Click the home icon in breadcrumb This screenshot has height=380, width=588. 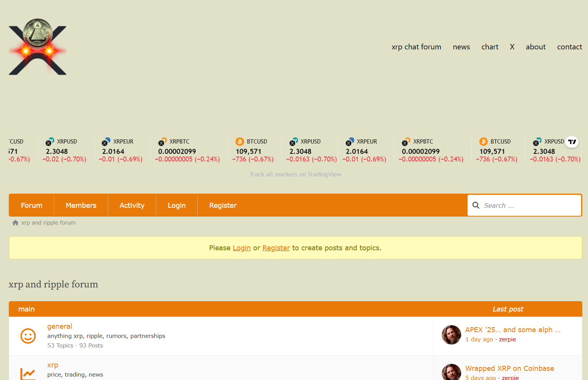(x=15, y=223)
